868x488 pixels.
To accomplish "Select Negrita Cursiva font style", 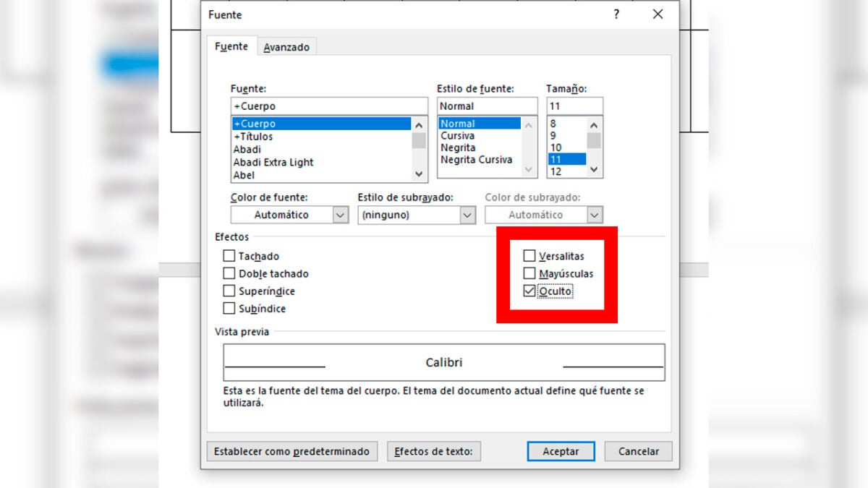I will [476, 160].
